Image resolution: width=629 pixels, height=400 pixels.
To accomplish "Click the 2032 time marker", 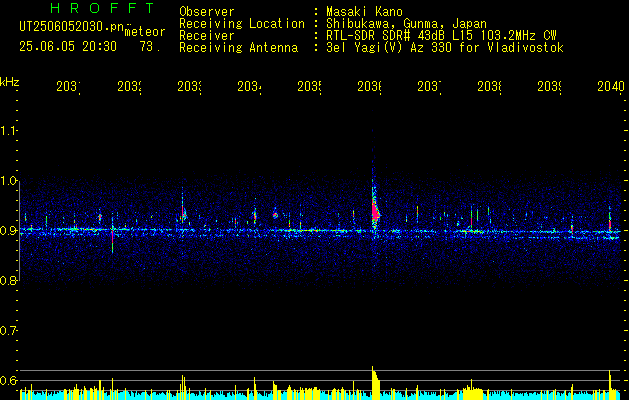I will [130, 87].
